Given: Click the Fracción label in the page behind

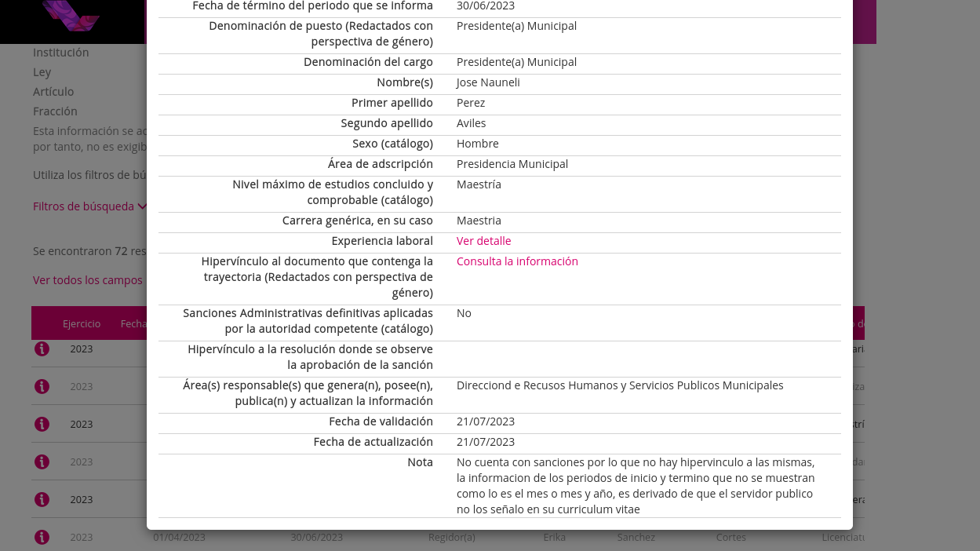Looking at the screenshot, I should (55, 111).
